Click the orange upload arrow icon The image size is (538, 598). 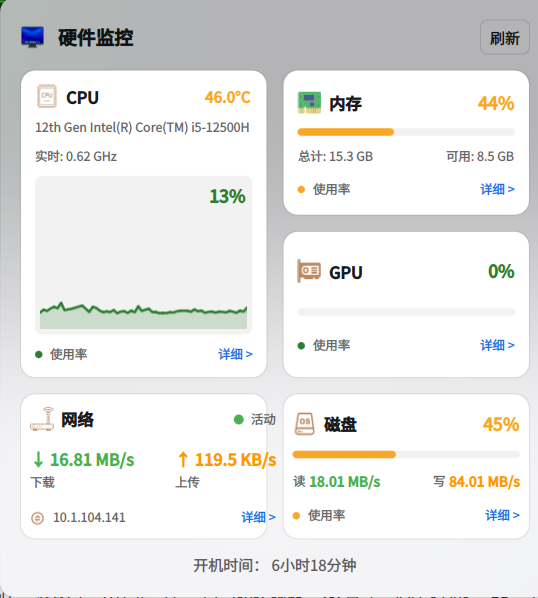[183, 459]
